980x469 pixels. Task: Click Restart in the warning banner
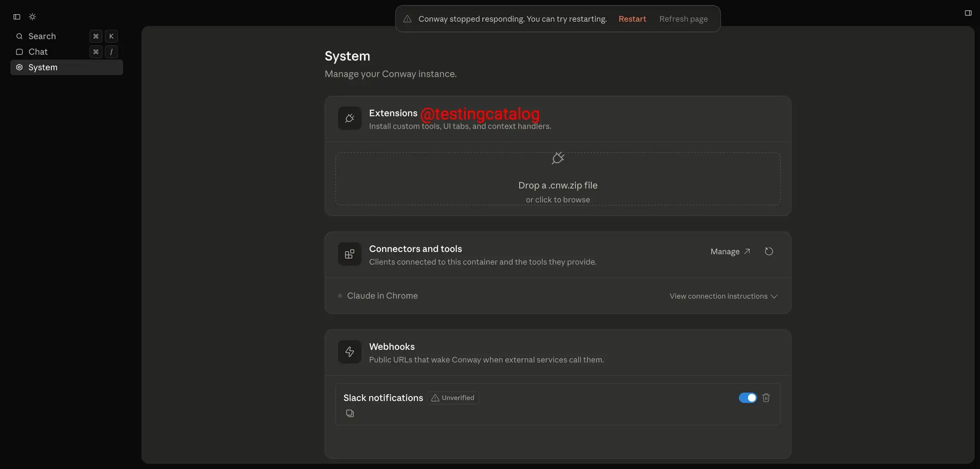point(632,19)
